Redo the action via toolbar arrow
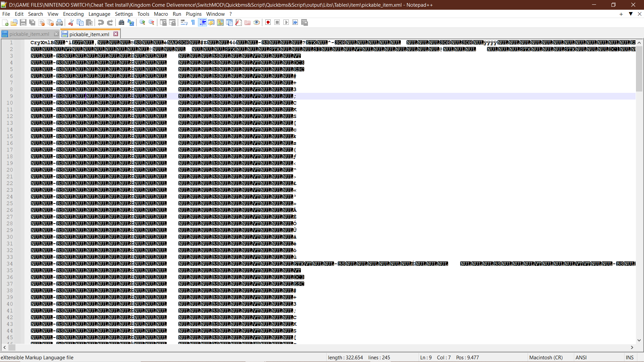 pyautogui.click(x=110, y=22)
